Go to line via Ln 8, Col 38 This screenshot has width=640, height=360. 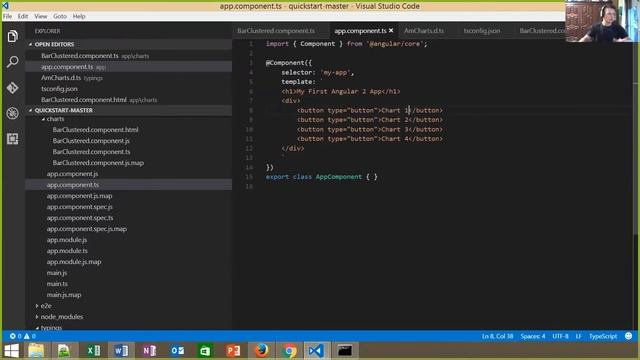(x=497, y=336)
